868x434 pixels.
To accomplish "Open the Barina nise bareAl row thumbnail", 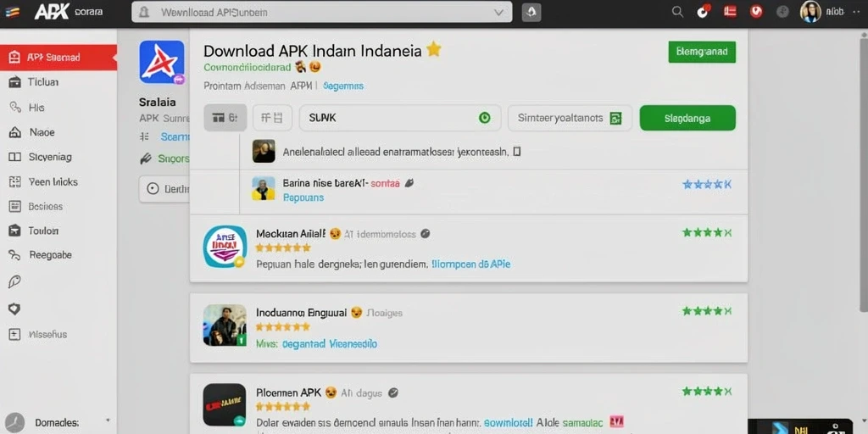I will (x=264, y=188).
